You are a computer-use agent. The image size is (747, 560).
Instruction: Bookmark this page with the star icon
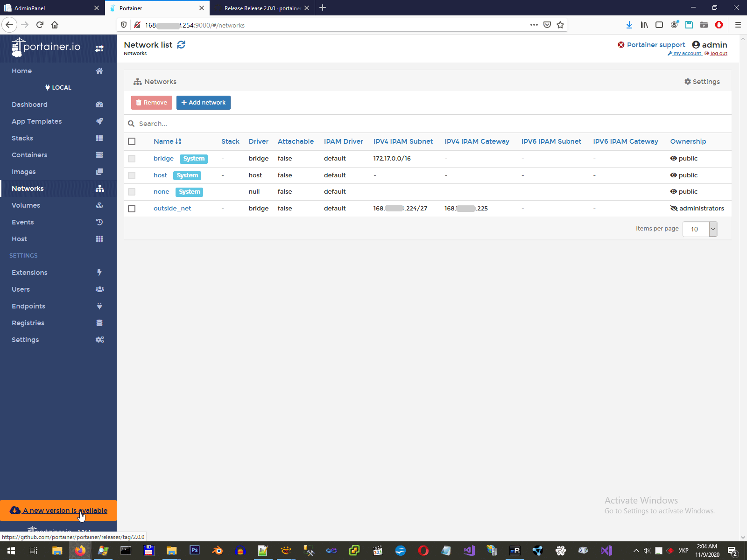click(x=560, y=25)
